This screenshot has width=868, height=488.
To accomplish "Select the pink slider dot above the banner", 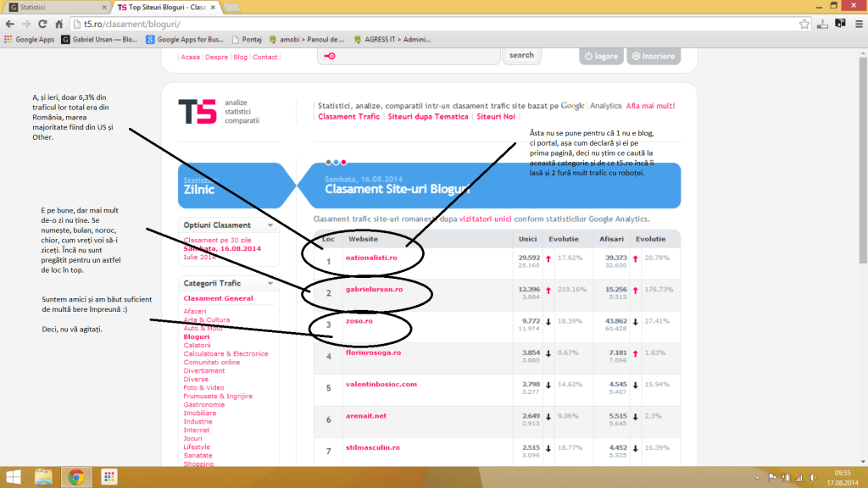I will [x=344, y=162].
